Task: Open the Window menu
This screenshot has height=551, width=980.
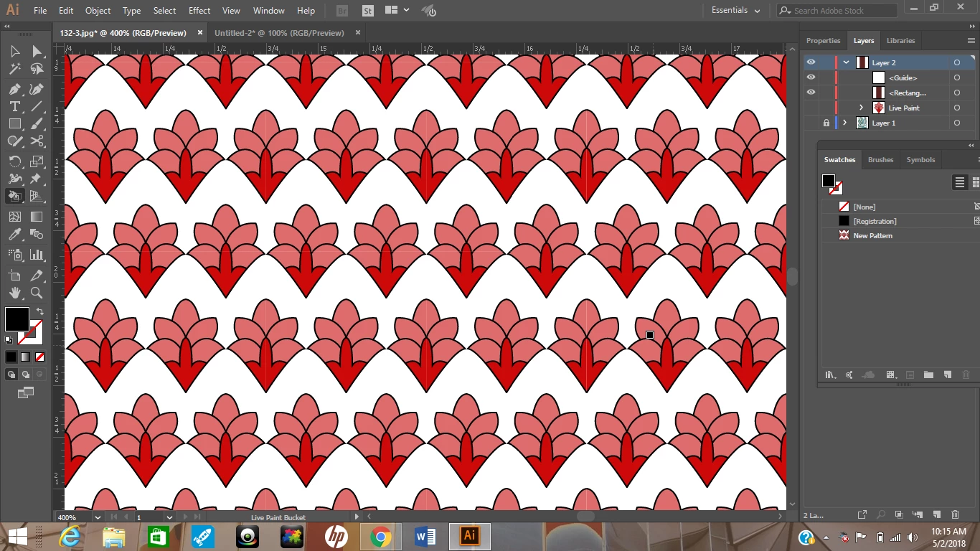Action: 269,10
